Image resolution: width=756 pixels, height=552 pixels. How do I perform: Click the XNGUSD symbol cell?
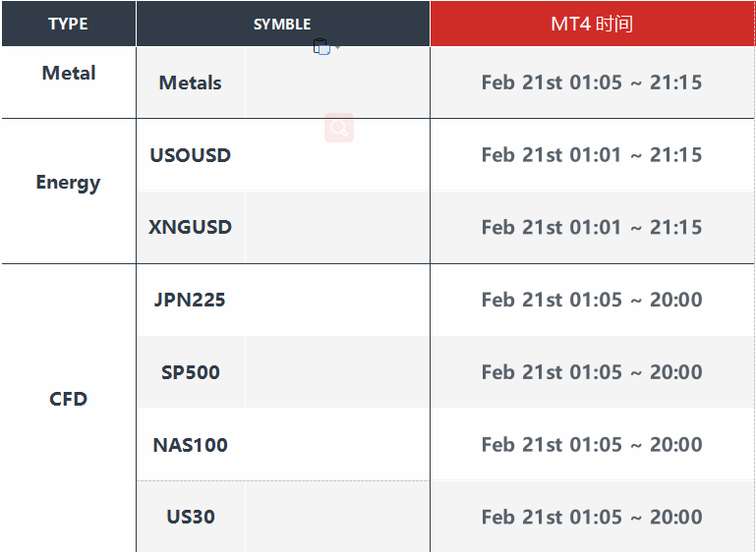(x=191, y=227)
